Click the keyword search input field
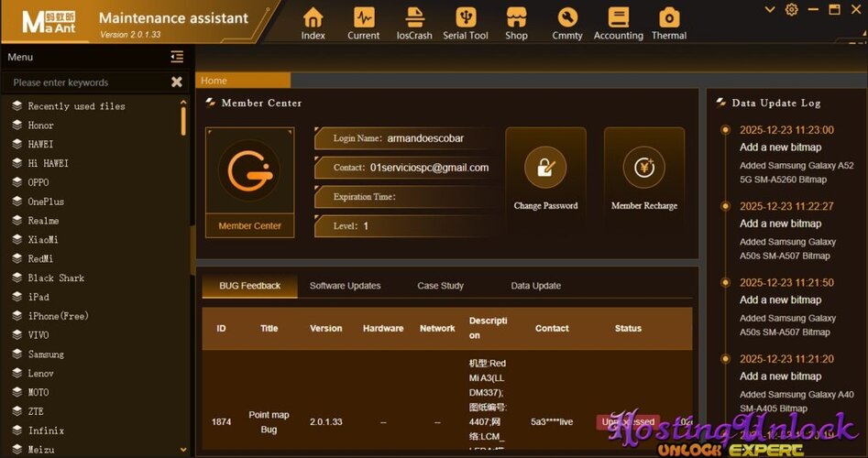This screenshot has width=868, height=458. [89, 82]
